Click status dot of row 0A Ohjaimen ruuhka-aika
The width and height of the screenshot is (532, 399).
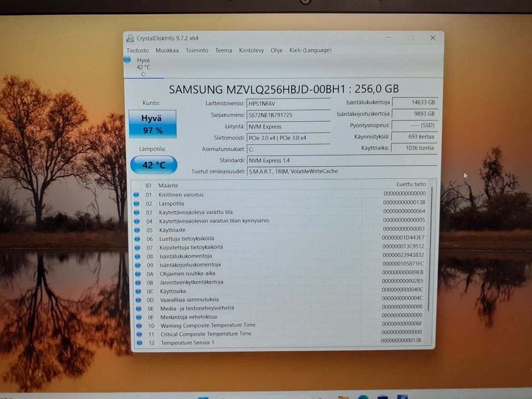click(138, 274)
